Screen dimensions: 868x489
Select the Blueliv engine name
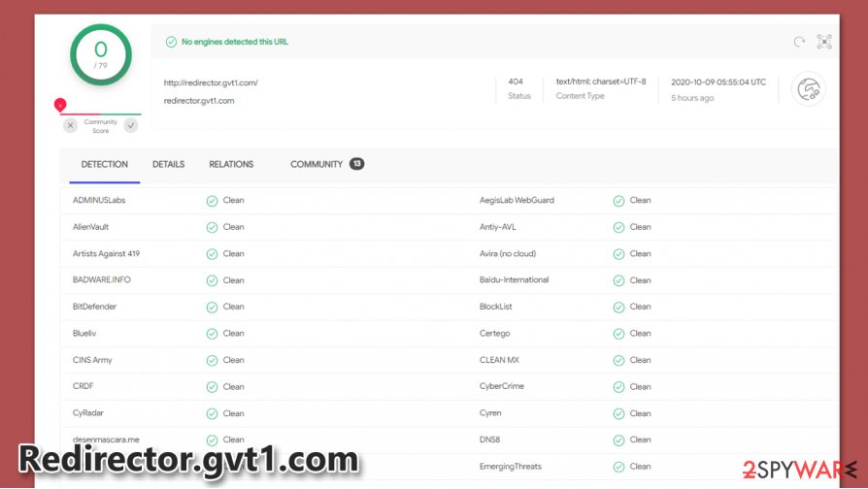(84, 333)
